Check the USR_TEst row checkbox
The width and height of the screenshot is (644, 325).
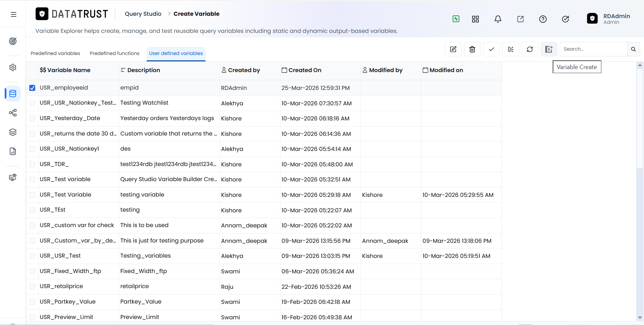(x=32, y=210)
